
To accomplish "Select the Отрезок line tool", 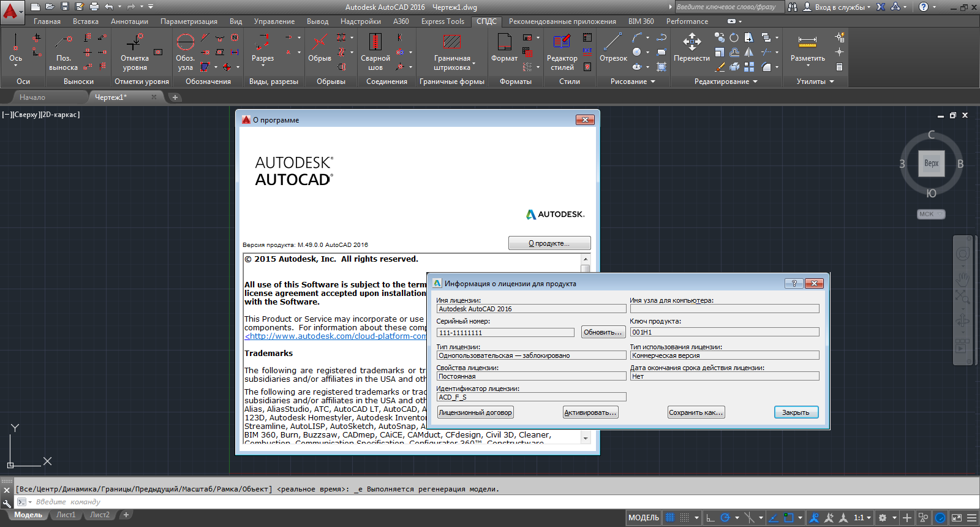I will [x=613, y=48].
